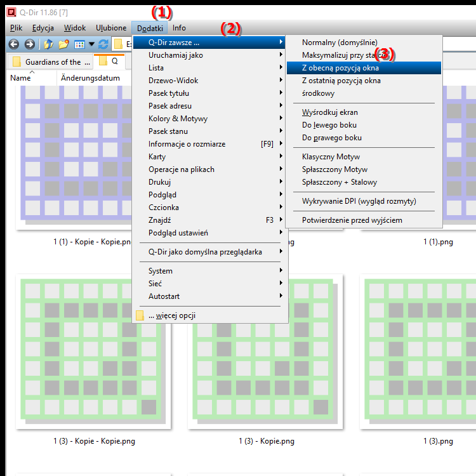This screenshot has width=476, height=476.
Task: Open the Plik menu
Action: [16, 28]
